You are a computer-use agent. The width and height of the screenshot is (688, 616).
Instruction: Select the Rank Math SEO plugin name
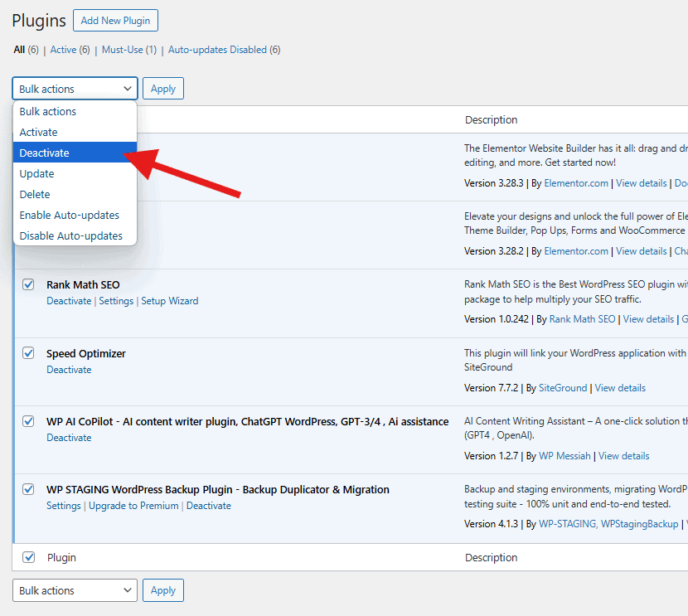click(83, 285)
